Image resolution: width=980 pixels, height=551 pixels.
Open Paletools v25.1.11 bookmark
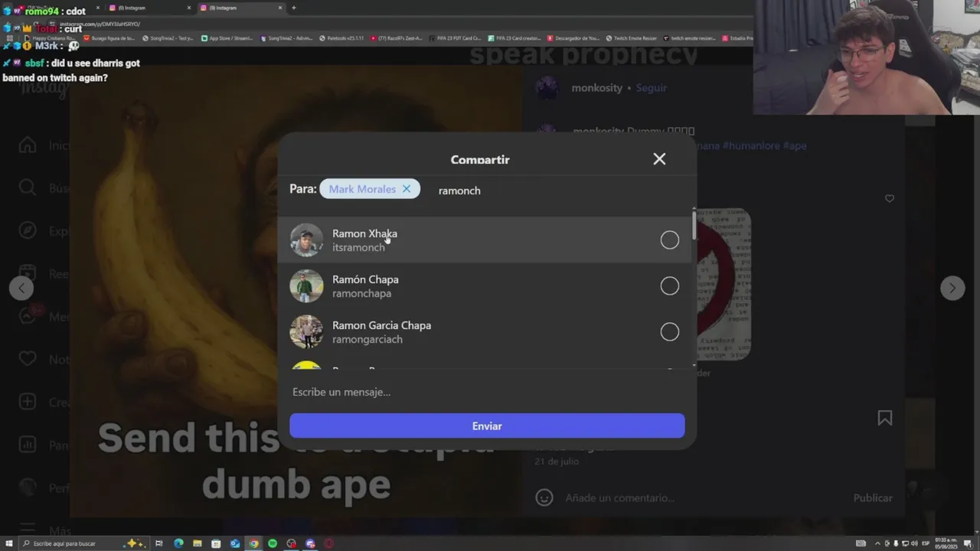pos(341,37)
